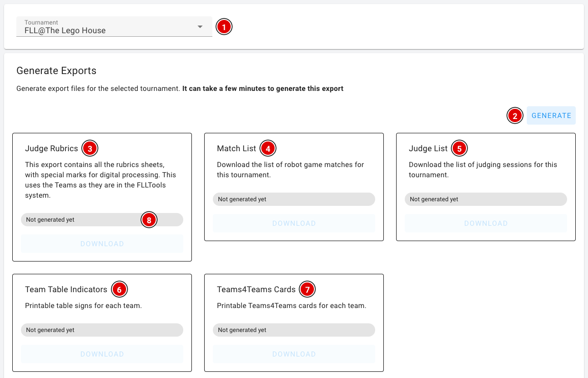Click the 'Team Table Indicators' card title
Screen dimensions: 588x378
coord(66,290)
